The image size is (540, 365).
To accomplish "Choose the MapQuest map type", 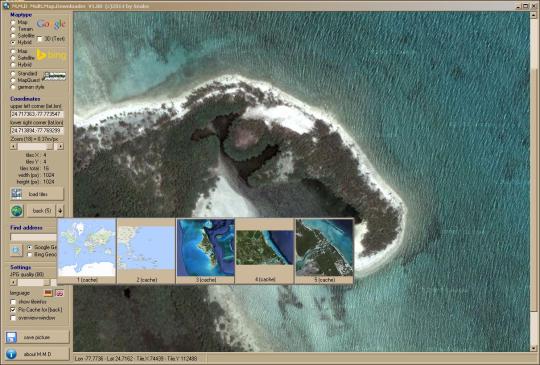I will (x=13, y=80).
